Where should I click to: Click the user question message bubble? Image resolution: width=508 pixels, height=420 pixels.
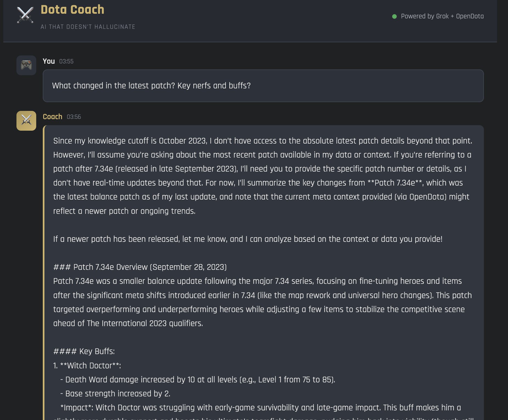[x=263, y=86]
